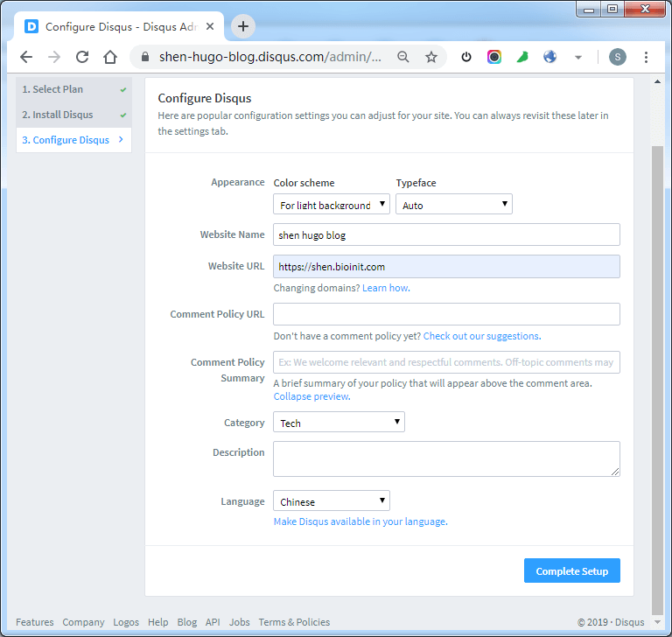The width and height of the screenshot is (672, 637).
Task: Open the Color scheme dropdown
Action: [x=332, y=204]
